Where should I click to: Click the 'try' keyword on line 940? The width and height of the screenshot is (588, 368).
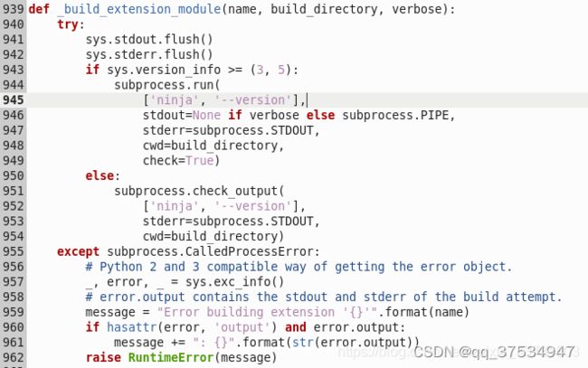pyautogui.click(x=68, y=24)
